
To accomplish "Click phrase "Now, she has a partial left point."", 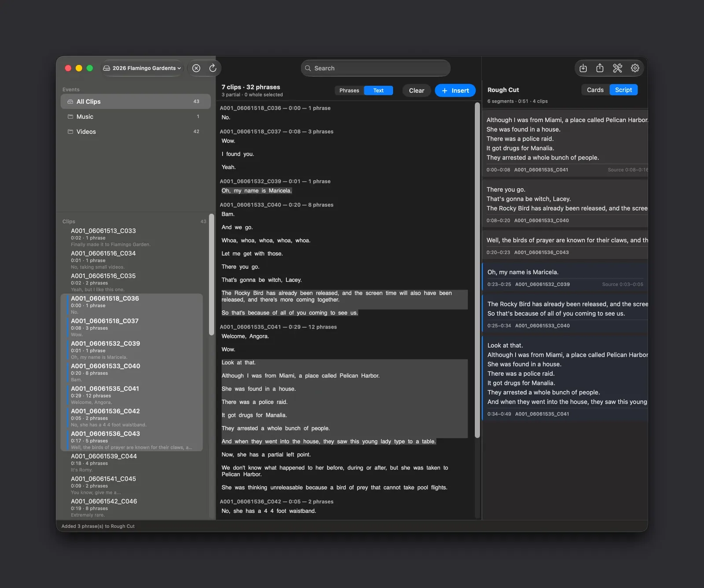I will click(266, 454).
